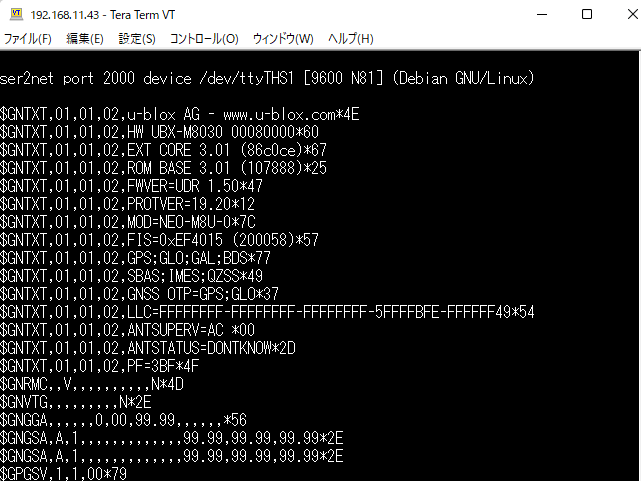This screenshot has width=641, height=481.
Task: Open the ヘルプ(H) menu
Action: [x=351, y=39]
